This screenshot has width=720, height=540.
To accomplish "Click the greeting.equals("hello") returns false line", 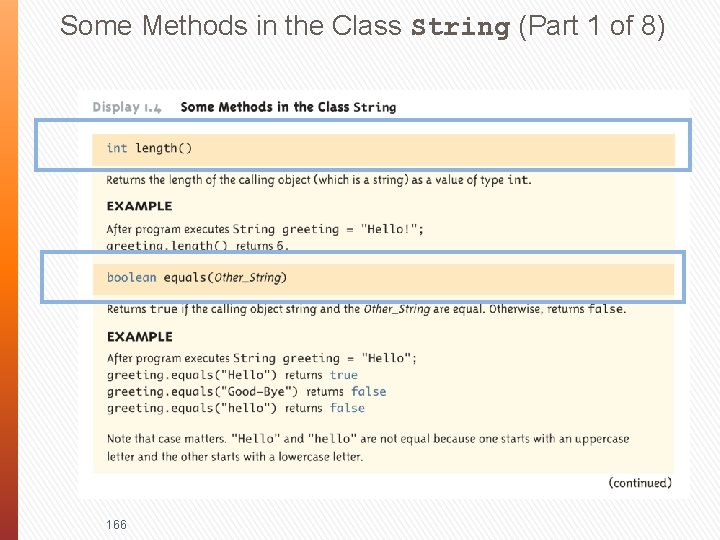I will coord(236,408).
